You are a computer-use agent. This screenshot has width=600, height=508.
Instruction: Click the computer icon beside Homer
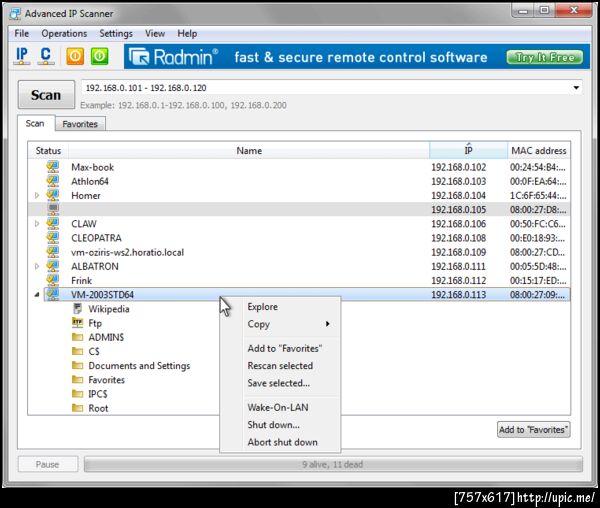tap(53, 195)
